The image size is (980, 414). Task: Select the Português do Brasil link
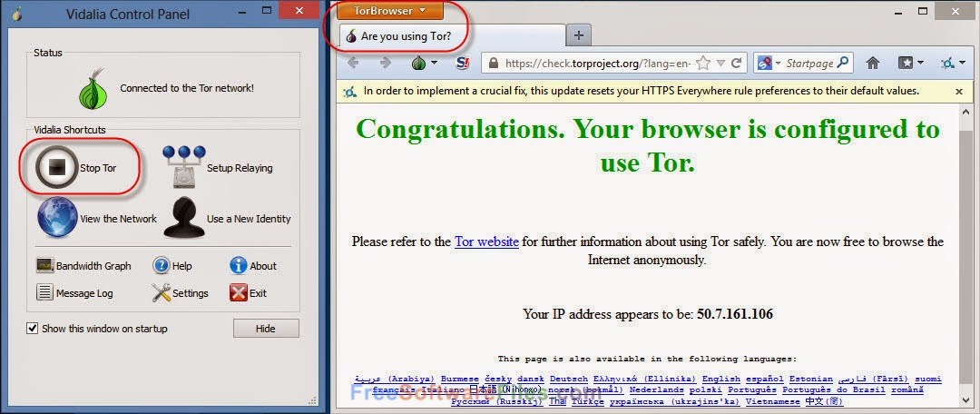tap(834, 389)
